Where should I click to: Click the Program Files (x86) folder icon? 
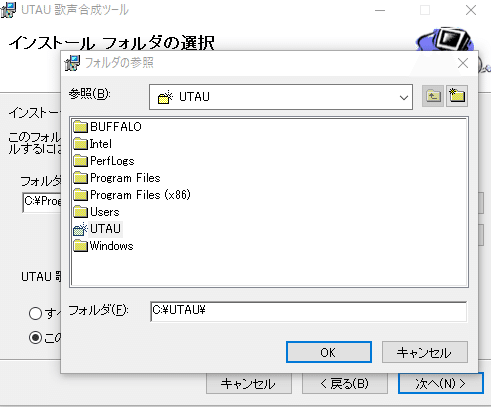pyautogui.click(x=80, y=195)
